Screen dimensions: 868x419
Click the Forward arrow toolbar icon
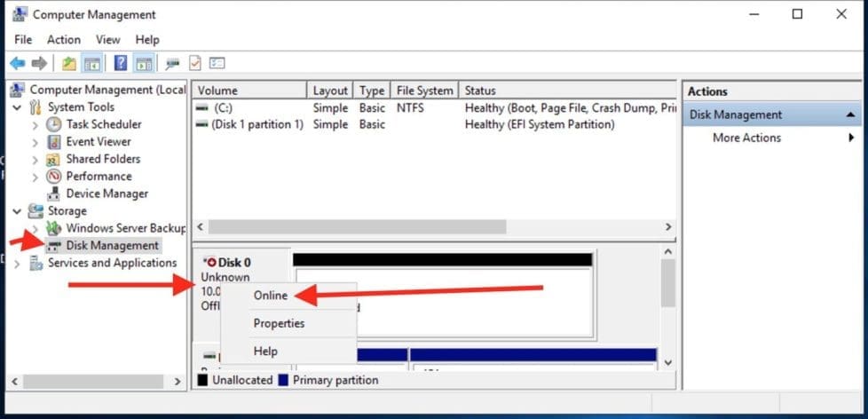point(39,63)
